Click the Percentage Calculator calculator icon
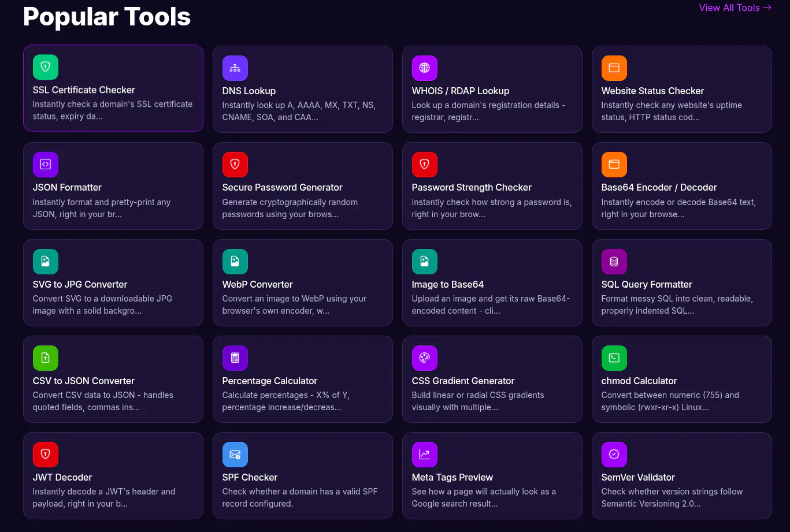The width and height of the screenshot is (790, 532). [235, 358]
